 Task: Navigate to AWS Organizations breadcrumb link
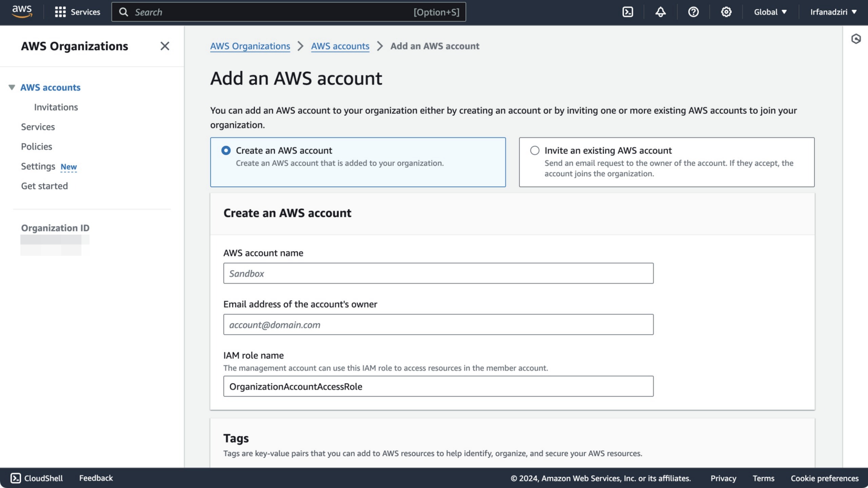point(250,46)
